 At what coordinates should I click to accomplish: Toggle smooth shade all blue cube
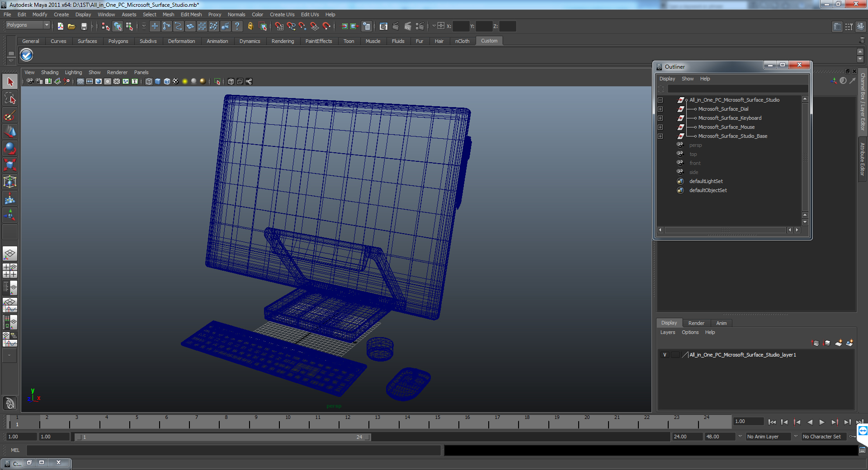(x=158, y=81)
